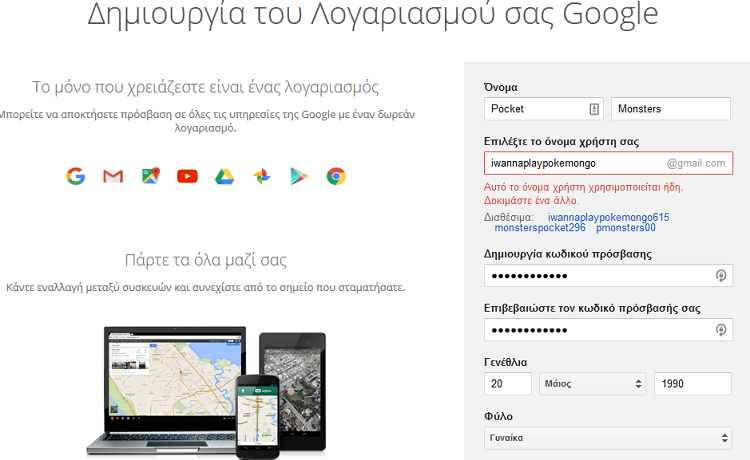The width and height of the screenshot is (750, 460).
Task: Click the heading Το μόνο που χρειάζεστε είναι ένας λογαριασμός
Action: coord(206,87)
